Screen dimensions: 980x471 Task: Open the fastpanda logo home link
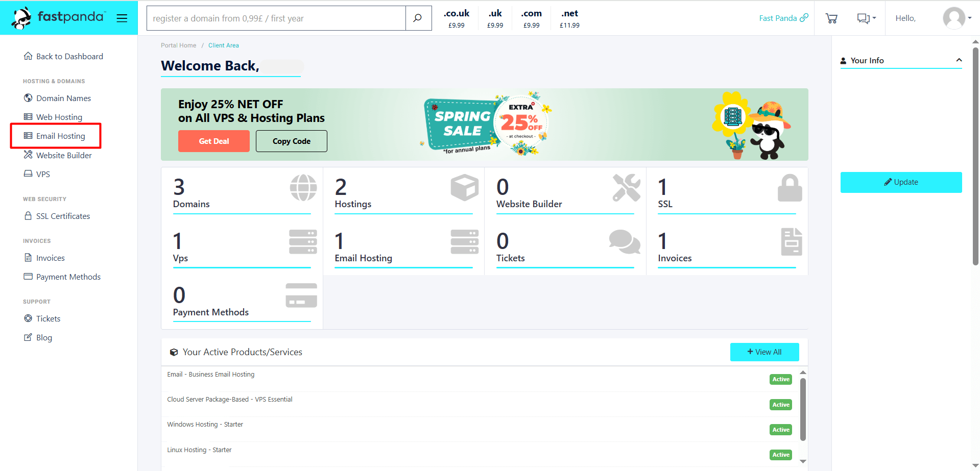tap(58, 18)
